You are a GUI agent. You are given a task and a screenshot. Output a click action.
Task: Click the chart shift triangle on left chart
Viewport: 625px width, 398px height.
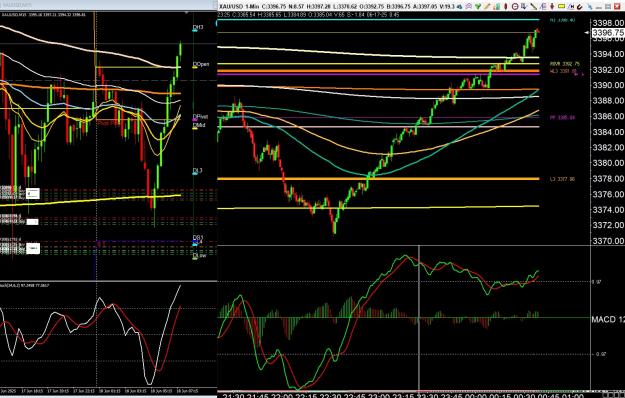pyautogui.click(x=186, y=13)
